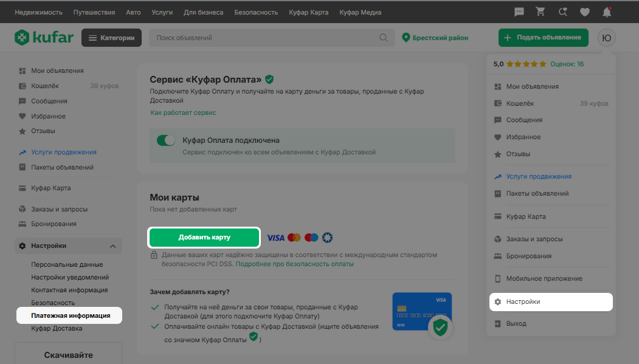Open Мои объявления in left sidebar
This screenshot has width=639, height=364.
point(58,70)
